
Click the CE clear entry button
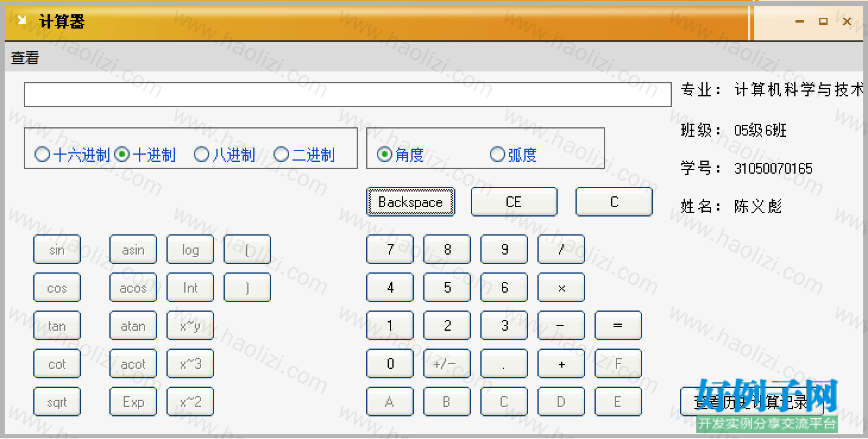pyautogui.click(x=514, y=202)
